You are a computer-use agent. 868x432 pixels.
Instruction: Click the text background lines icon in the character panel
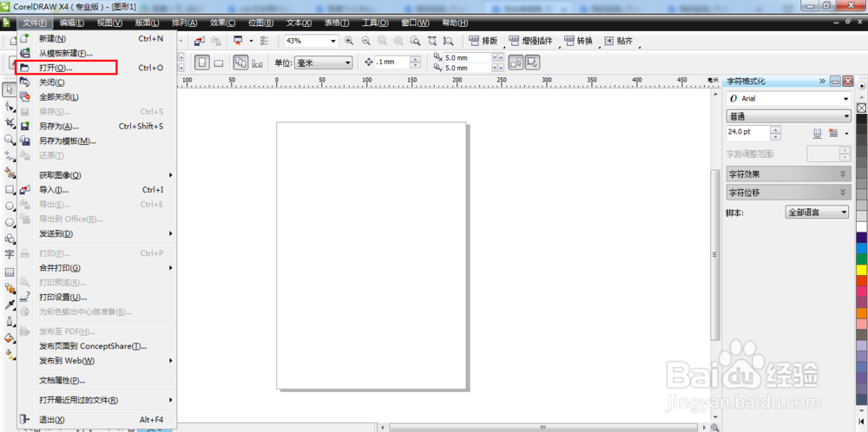pos(833,133)
